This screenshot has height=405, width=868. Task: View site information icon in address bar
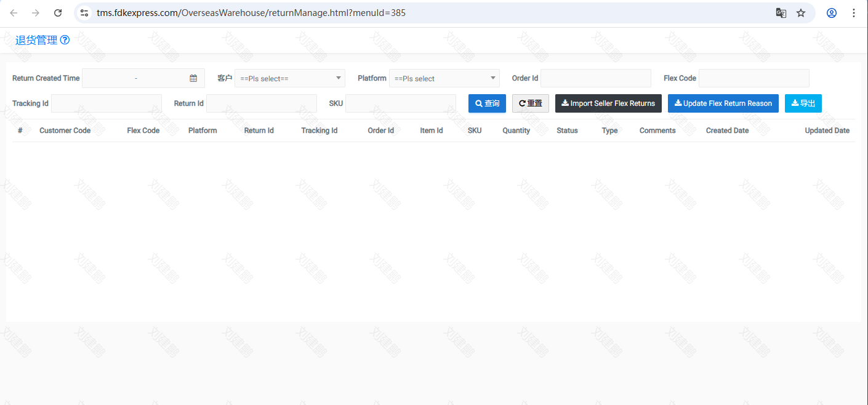coord(85,13)
